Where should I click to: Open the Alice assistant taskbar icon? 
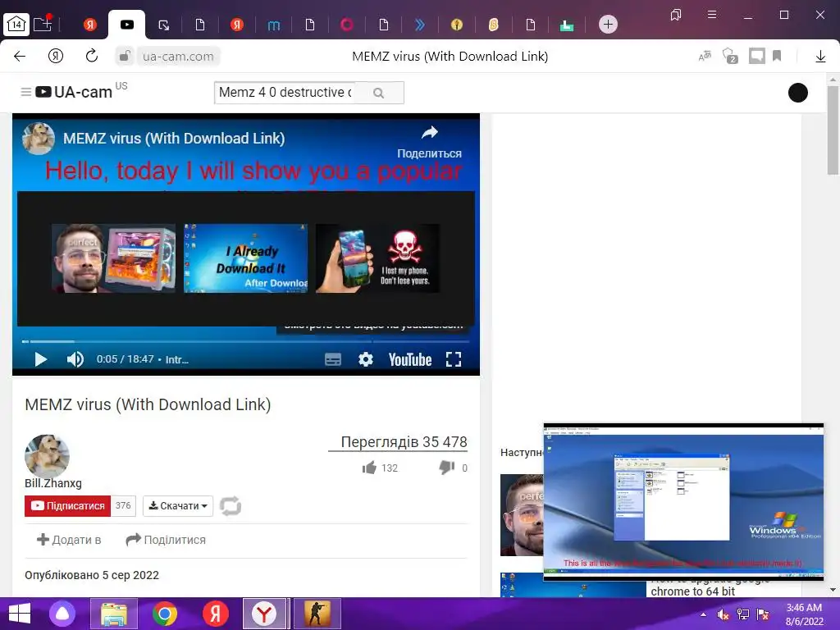click(62, 614)
